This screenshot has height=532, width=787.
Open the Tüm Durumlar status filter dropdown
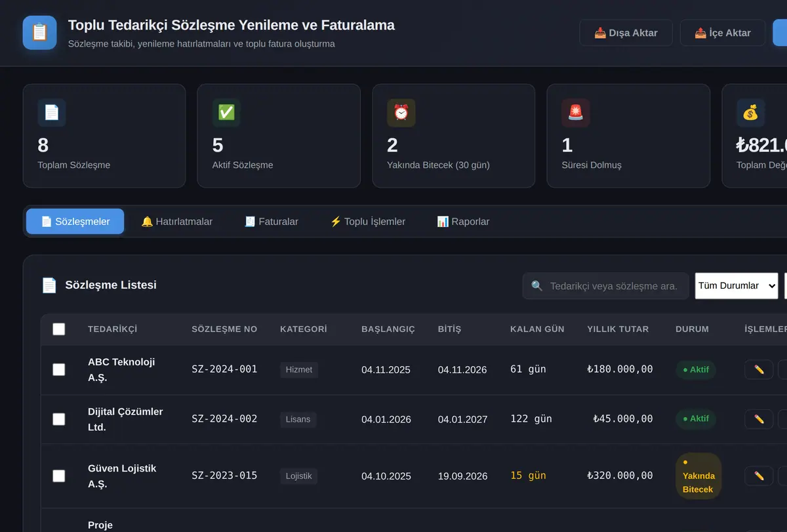tap(737, 286)
